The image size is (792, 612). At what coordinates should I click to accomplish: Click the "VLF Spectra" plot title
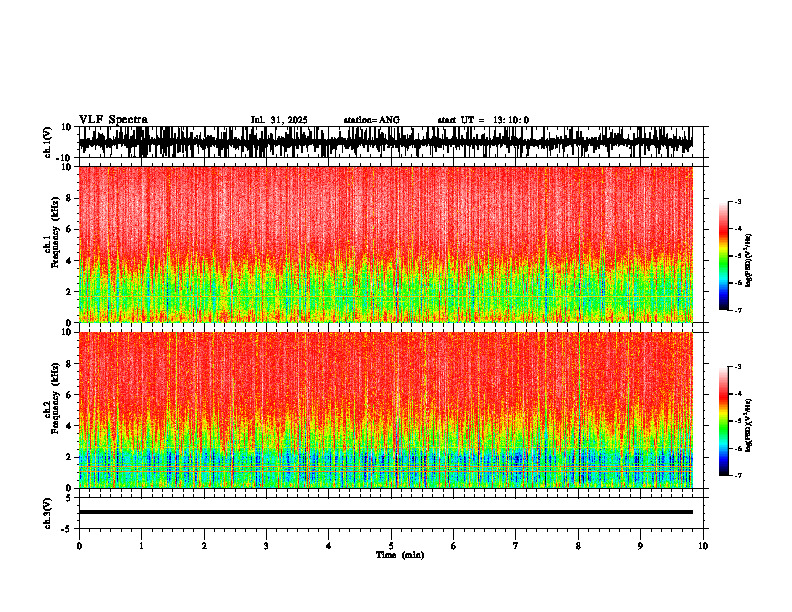point(113,120)
